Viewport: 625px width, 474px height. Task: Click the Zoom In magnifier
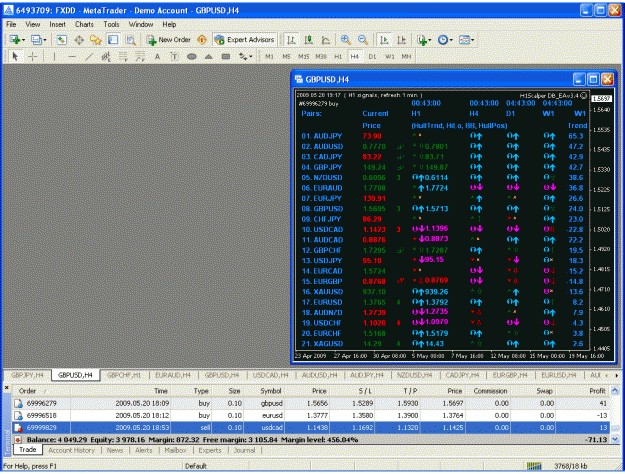[345, 40]
